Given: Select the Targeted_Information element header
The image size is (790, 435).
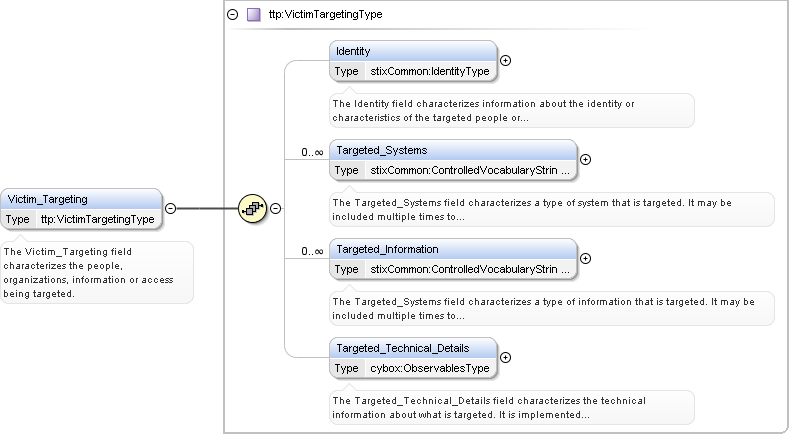Looking at the screenshot, I should pos(453,248).
